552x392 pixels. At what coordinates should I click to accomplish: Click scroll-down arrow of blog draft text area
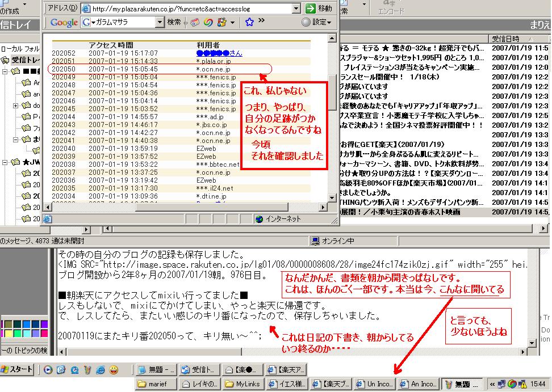pos(532,343)
